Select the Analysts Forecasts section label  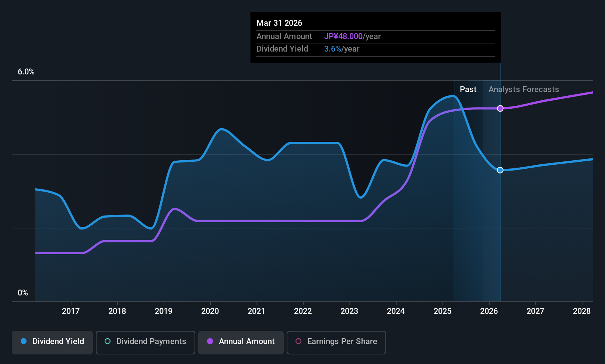[524, 89]
